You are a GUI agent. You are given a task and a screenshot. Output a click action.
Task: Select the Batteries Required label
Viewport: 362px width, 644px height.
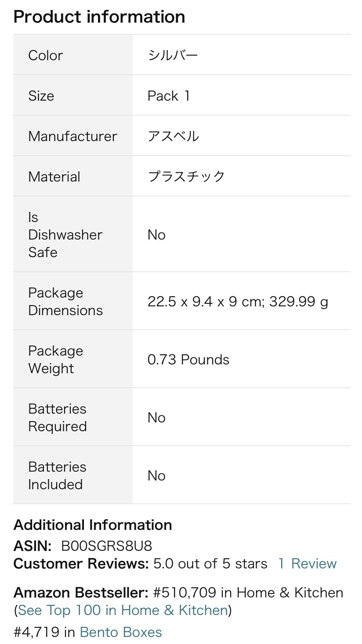point(58,418)
